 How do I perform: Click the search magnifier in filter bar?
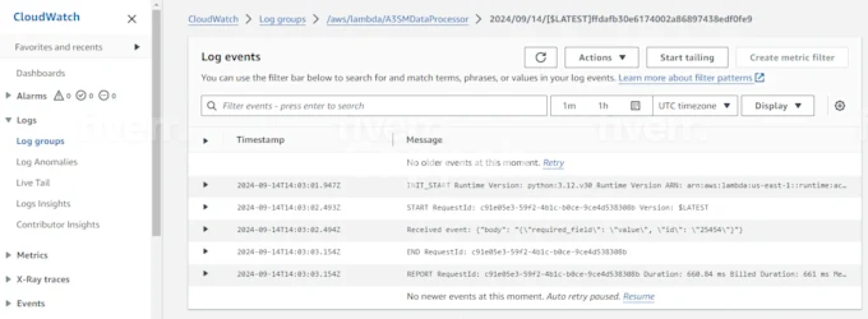click(211, 106)
